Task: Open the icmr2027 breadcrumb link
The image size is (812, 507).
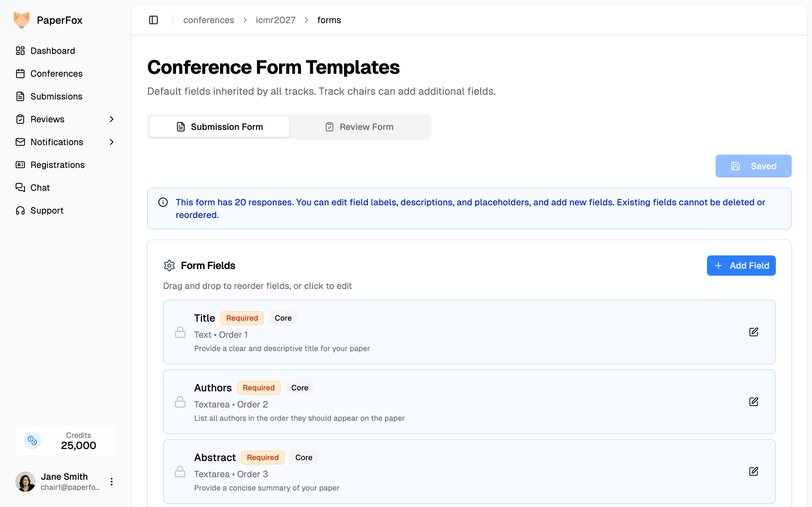Action: point(275,20)
